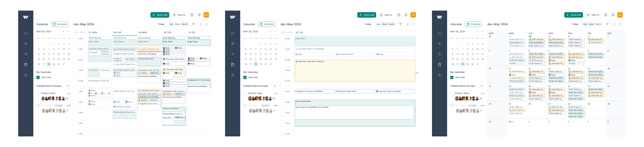Viewport: 644px width, 147px height.
Task: Open filter icon in month view toolbar
Action: (607, 24)
